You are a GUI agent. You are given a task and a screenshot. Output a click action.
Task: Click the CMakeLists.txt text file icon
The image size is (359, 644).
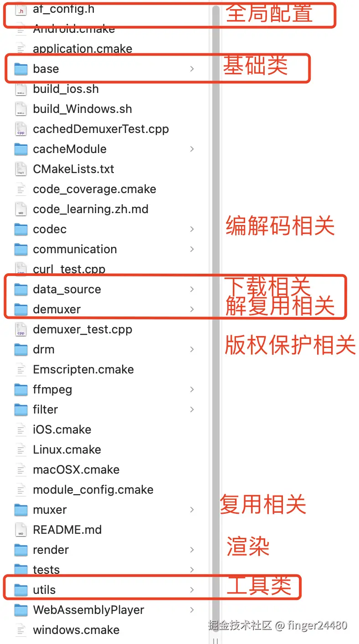click(x=21, y=169)
